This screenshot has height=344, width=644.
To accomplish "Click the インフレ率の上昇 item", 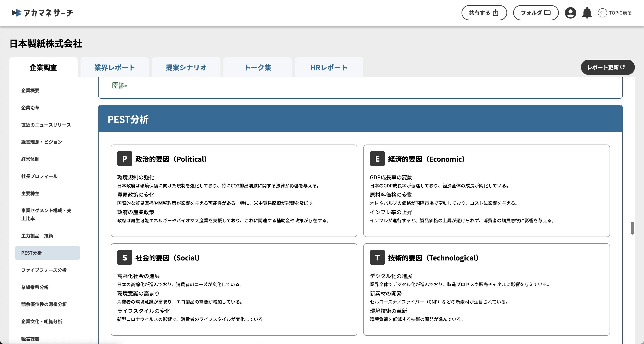I will tap(391, 212).
